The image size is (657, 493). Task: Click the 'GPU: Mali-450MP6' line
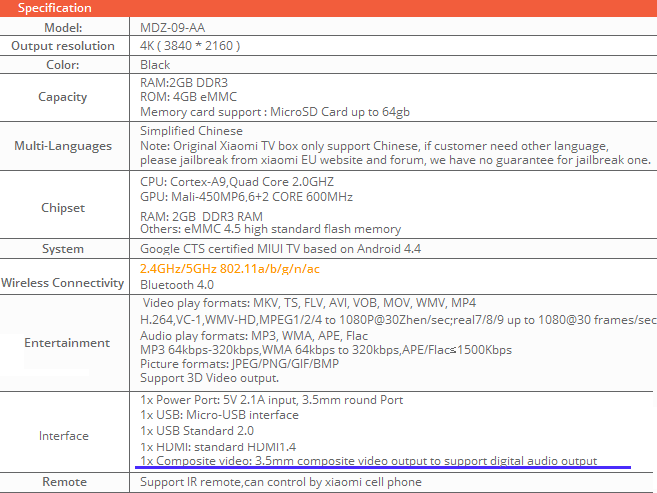pyautogui.click(x=246, y=197)
